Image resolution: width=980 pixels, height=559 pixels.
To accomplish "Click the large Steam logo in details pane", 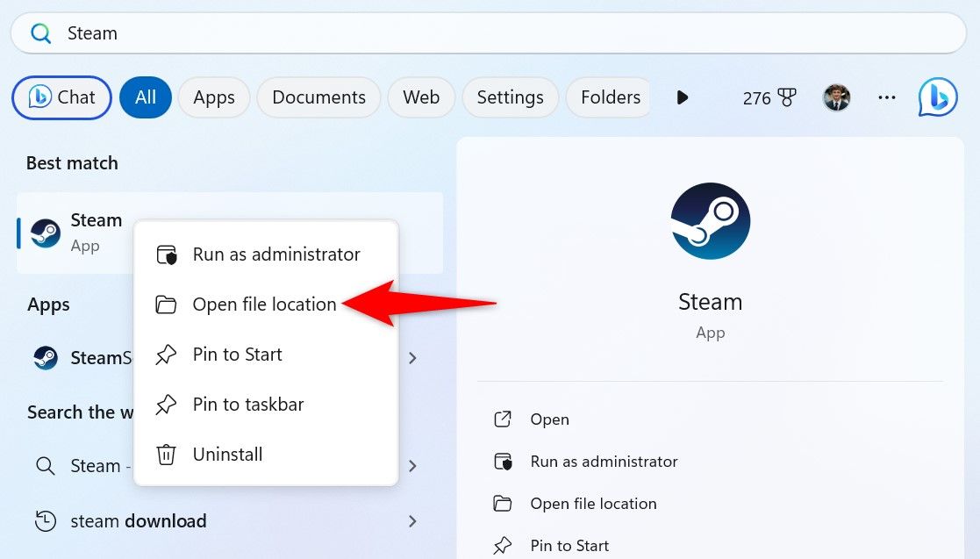I will click(x=711, y=221).
